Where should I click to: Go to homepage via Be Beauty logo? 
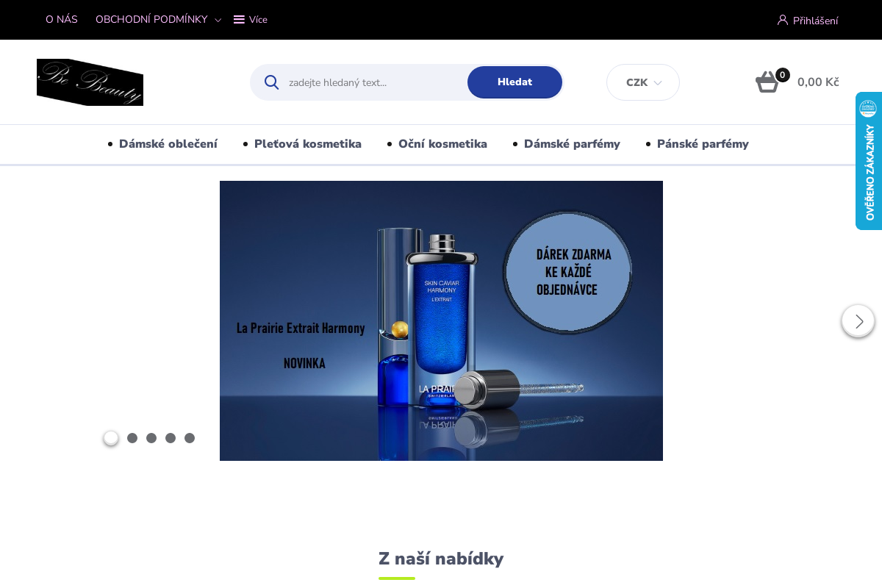point(90,82)
